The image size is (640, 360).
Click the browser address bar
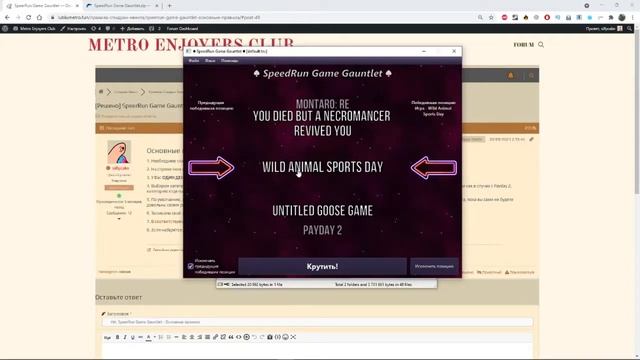click(261, 18)
